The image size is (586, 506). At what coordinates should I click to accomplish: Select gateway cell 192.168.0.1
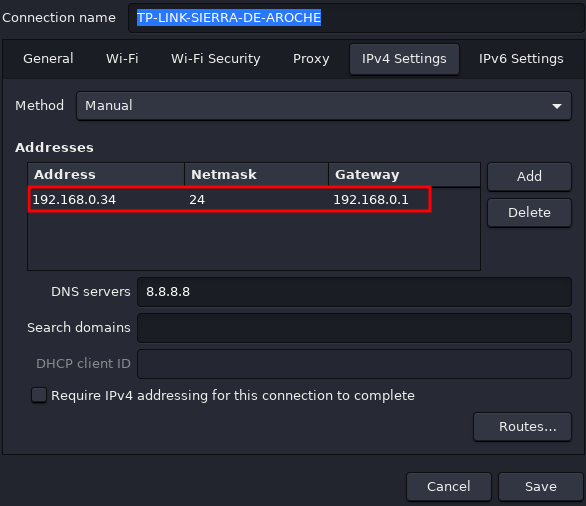coord(371,200)
